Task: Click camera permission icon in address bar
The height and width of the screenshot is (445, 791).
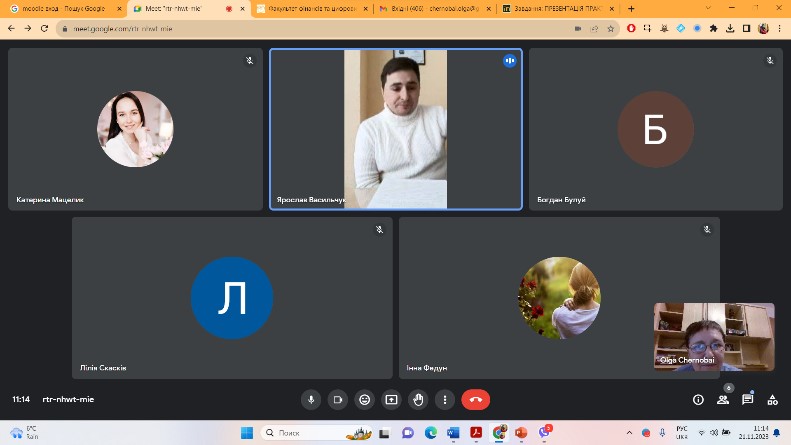Action: click(578, 29)
